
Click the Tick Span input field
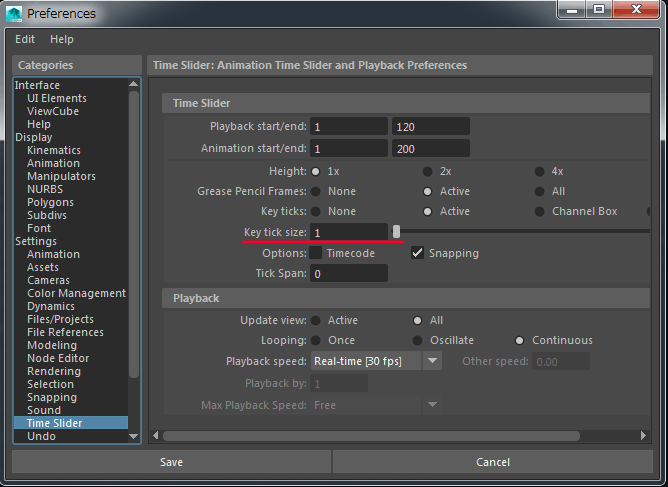point(348,274)
